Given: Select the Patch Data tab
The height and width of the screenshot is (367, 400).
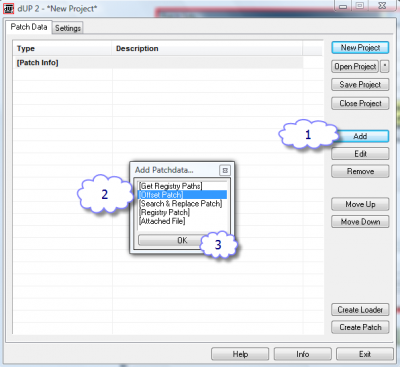Looking at the screenshot, I should 29,27.
